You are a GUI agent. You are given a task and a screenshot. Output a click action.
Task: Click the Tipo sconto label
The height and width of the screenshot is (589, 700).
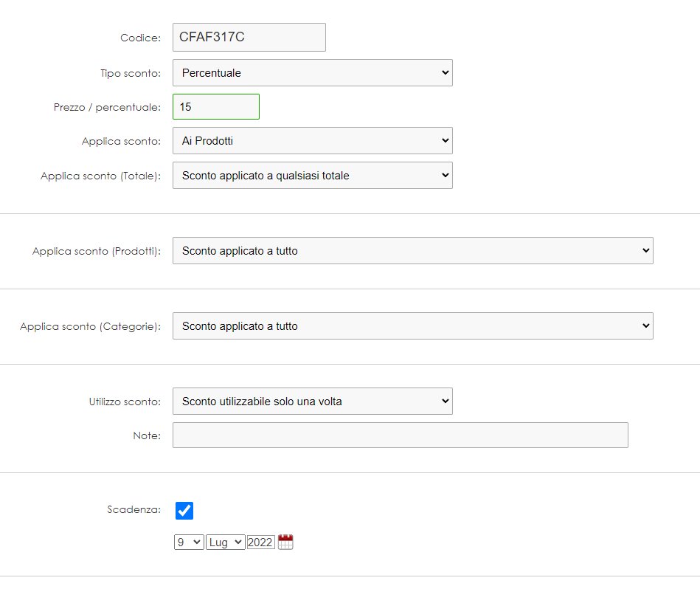click(131, 73)
